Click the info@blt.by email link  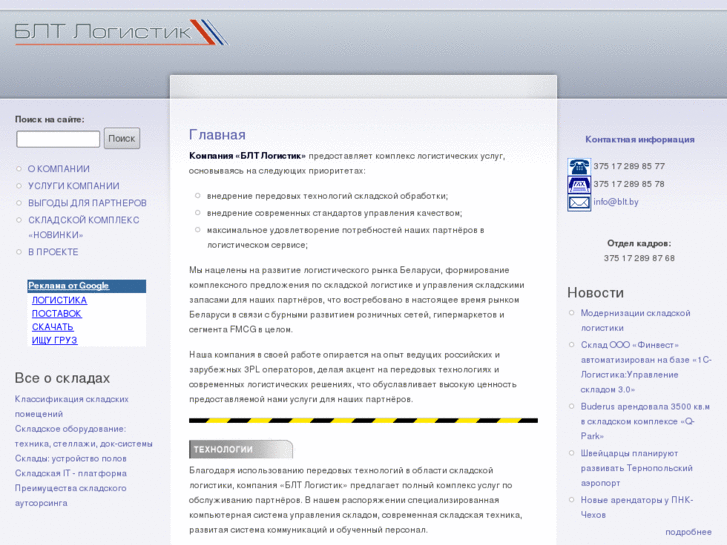tap(616, 202)
